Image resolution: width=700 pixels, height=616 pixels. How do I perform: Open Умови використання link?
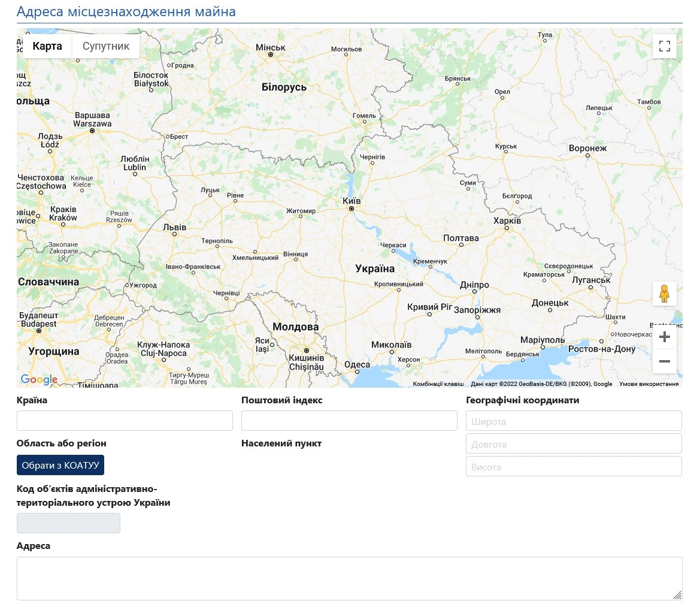point(649,384)
